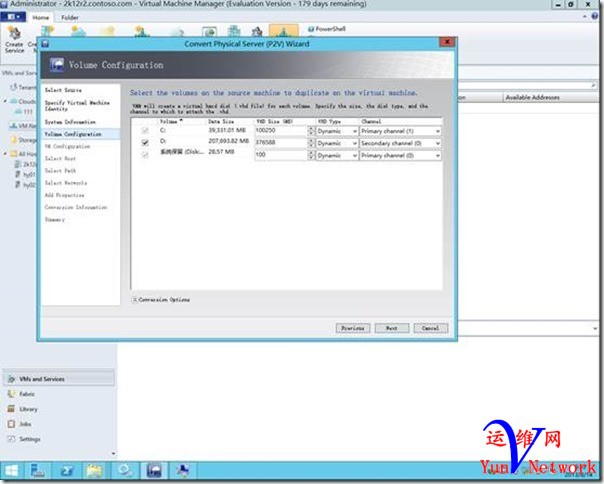Go to Specify Virtual Machine Identity step
The height and width of the screenshot is (484, 604).
coord(77,106)
